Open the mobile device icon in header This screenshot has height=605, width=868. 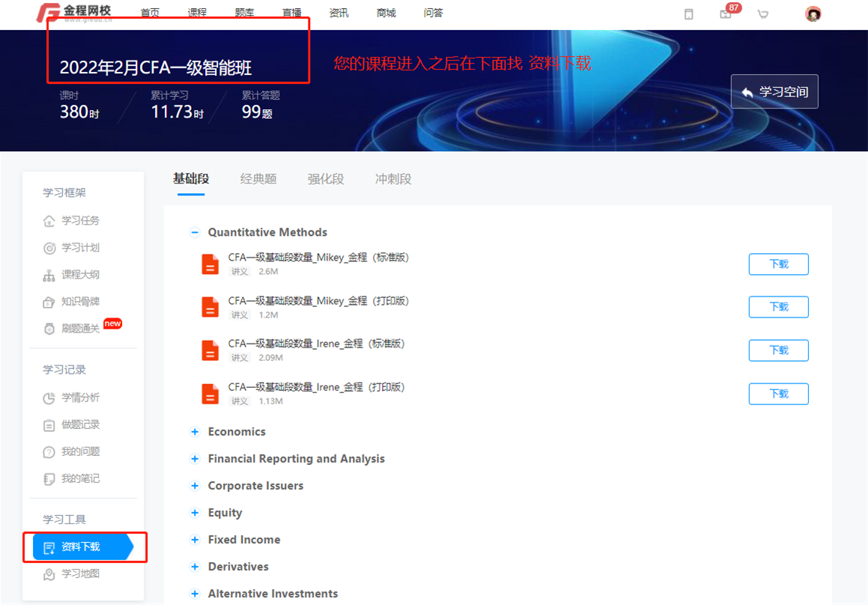(x=689, y=13)
